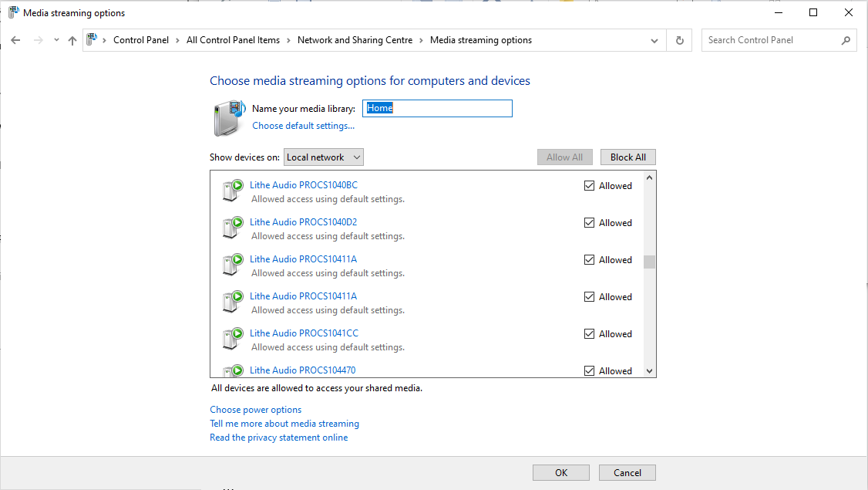The width and height of the screenshot is (868, 490).
Task: Open the Show devices on dropdown
Action: (x=323, y=157)
